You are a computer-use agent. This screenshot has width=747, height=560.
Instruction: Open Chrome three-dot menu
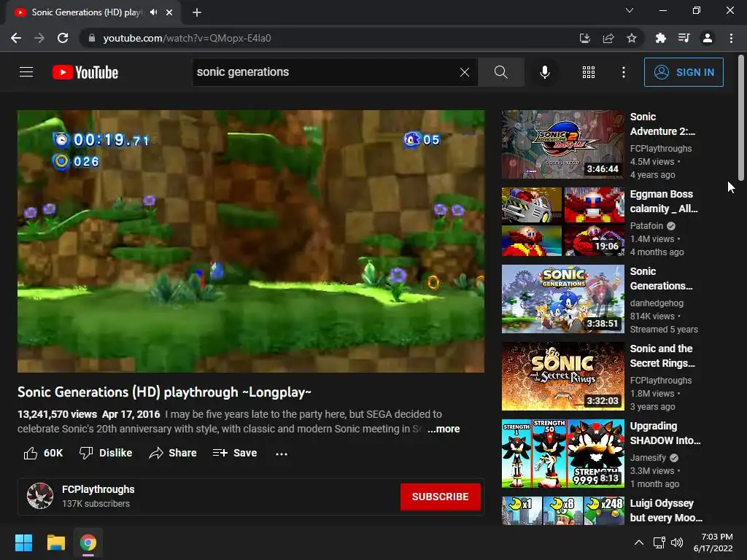731,38
